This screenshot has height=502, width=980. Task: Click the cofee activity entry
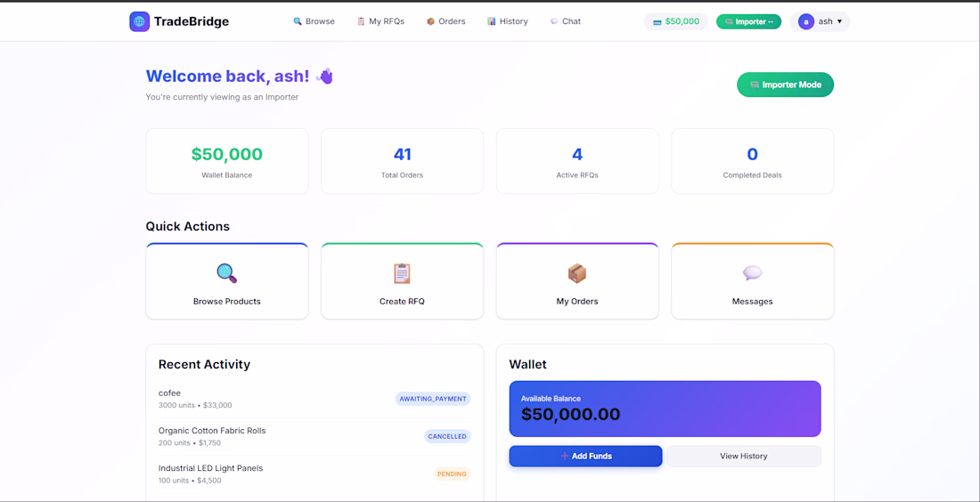(314, 399)
